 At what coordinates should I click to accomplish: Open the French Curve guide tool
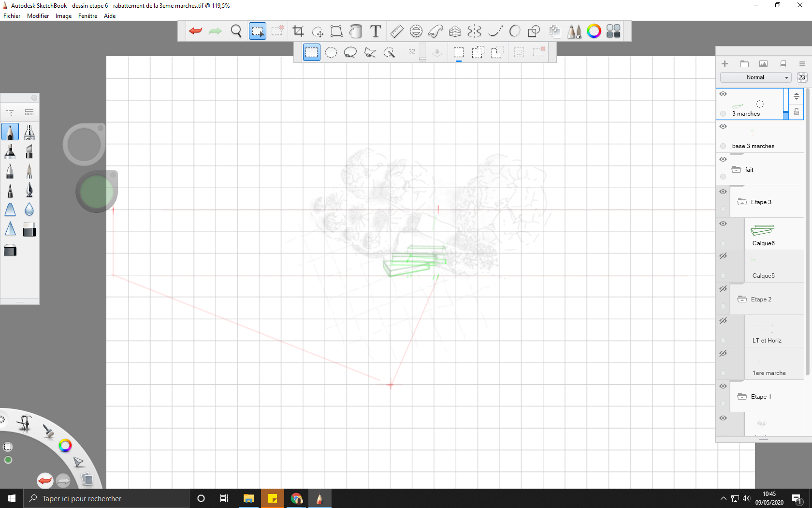pos(435,31)
